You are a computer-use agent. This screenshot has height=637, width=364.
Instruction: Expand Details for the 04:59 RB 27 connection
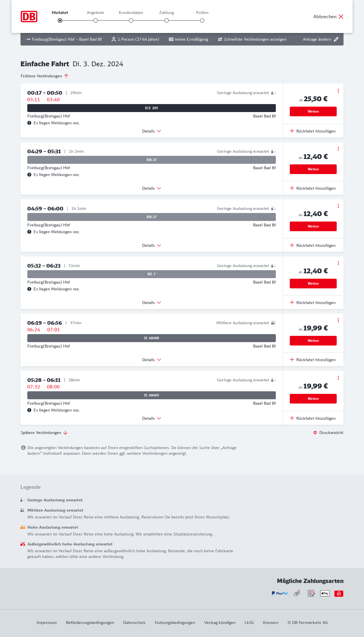pos(152,245)
